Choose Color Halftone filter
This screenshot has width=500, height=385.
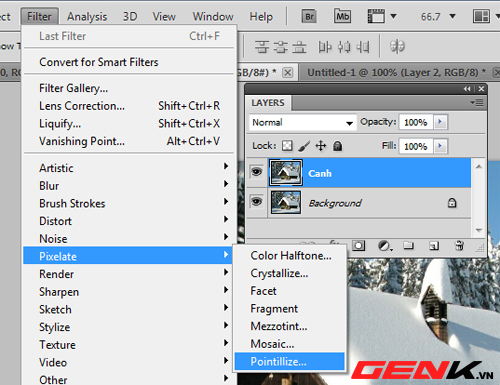[289, 255]
